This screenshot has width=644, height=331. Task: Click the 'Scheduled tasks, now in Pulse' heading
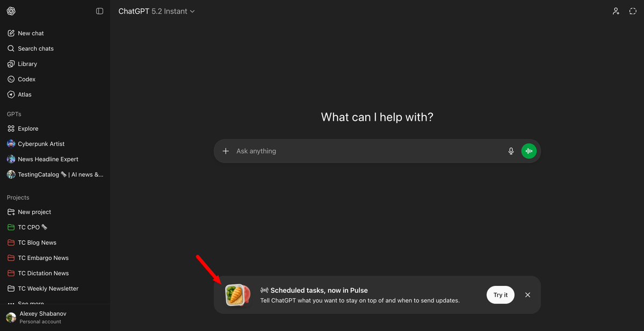[x=319, y=290]
